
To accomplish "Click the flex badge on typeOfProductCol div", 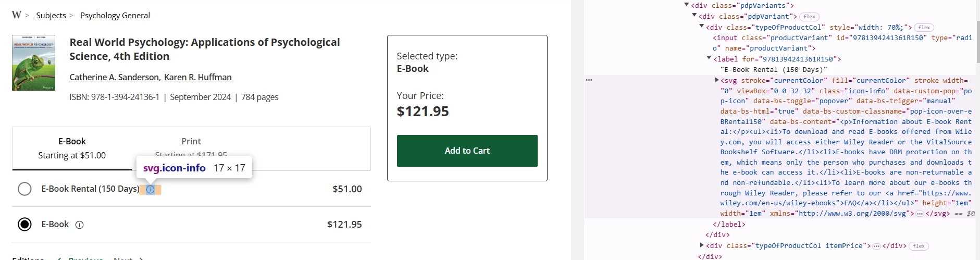I will coord(924,28).
